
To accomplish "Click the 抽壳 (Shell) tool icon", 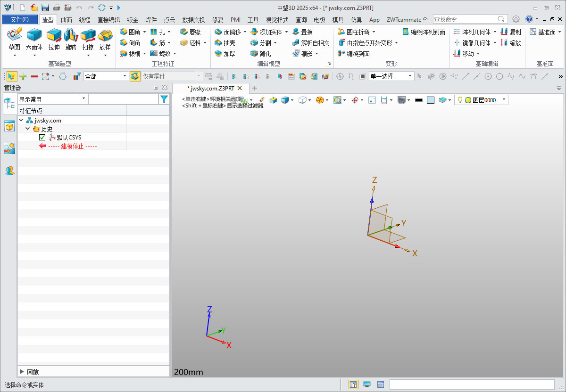I will pyautogui.click(x=218, y=43).
